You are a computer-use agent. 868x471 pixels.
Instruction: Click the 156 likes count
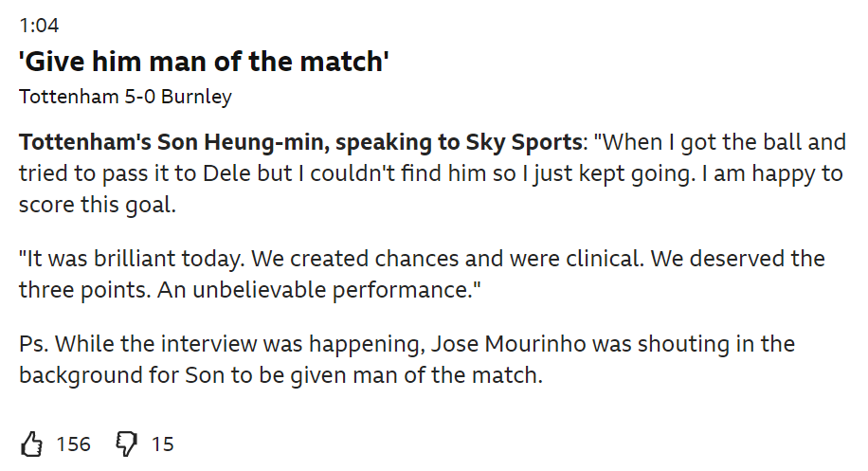click(73, 444)
